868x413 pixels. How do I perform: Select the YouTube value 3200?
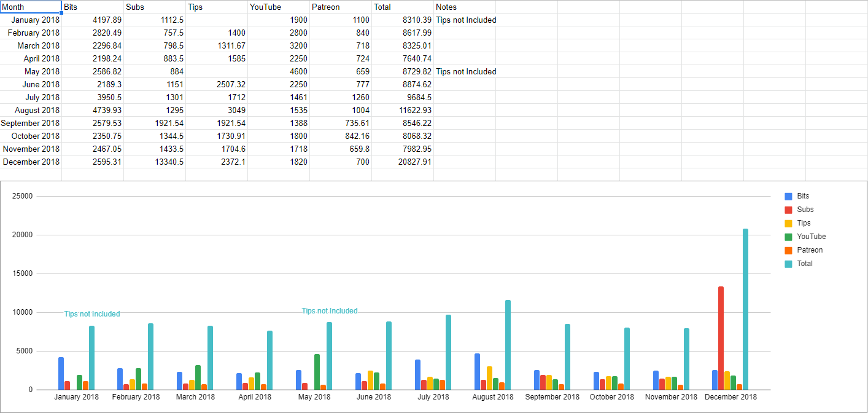[279, 45]
